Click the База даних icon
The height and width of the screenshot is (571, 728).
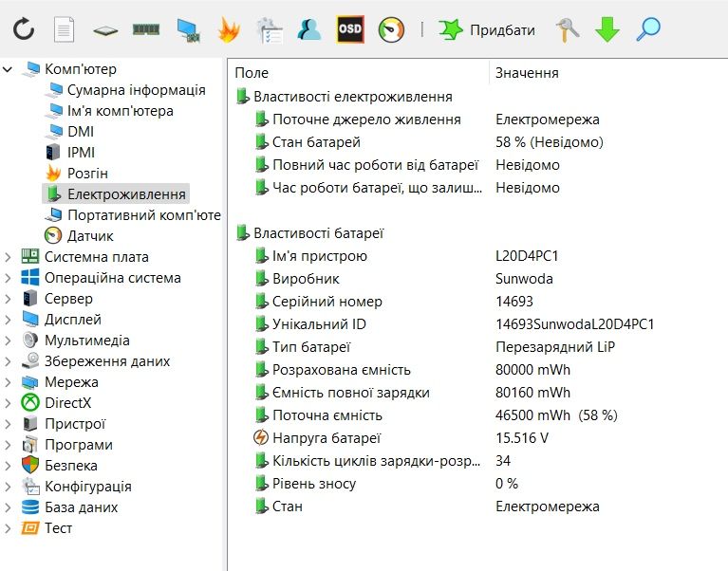pyautogui.click(x=30, y=507)
